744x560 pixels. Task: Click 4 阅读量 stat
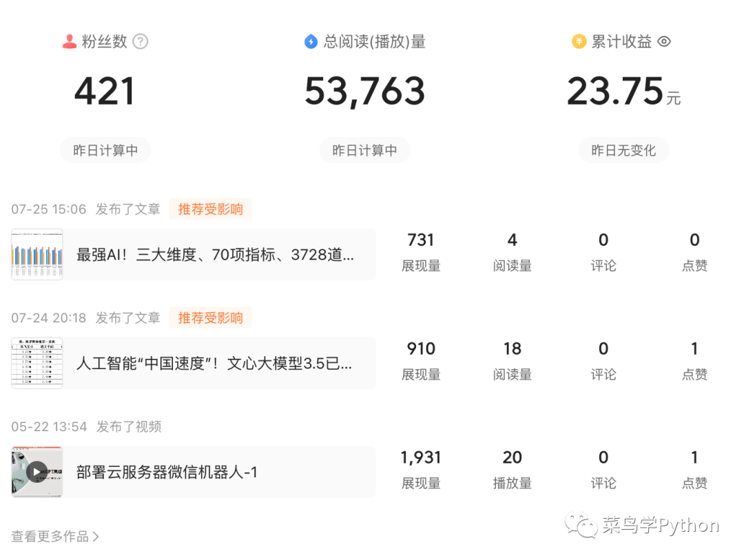click(512, 252)
